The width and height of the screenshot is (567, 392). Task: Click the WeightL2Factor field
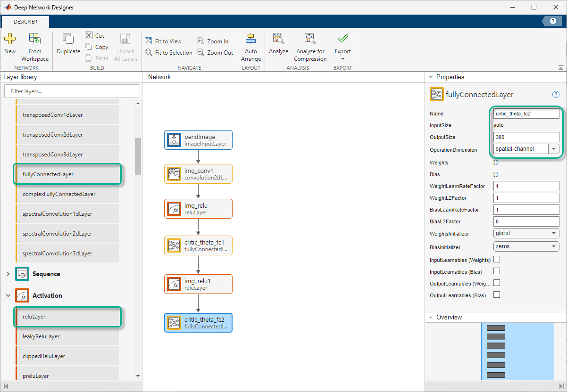[x=526, y=198]
